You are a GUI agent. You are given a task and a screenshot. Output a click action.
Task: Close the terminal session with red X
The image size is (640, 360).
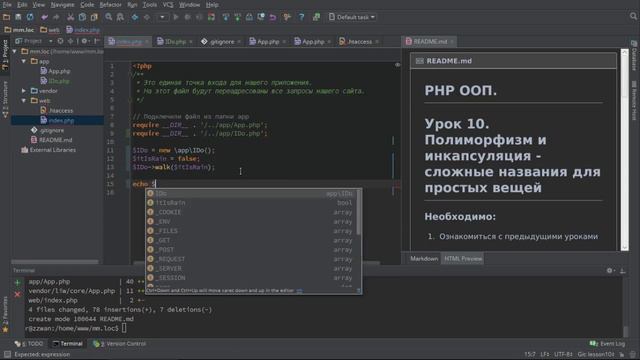tap(17, 294)
